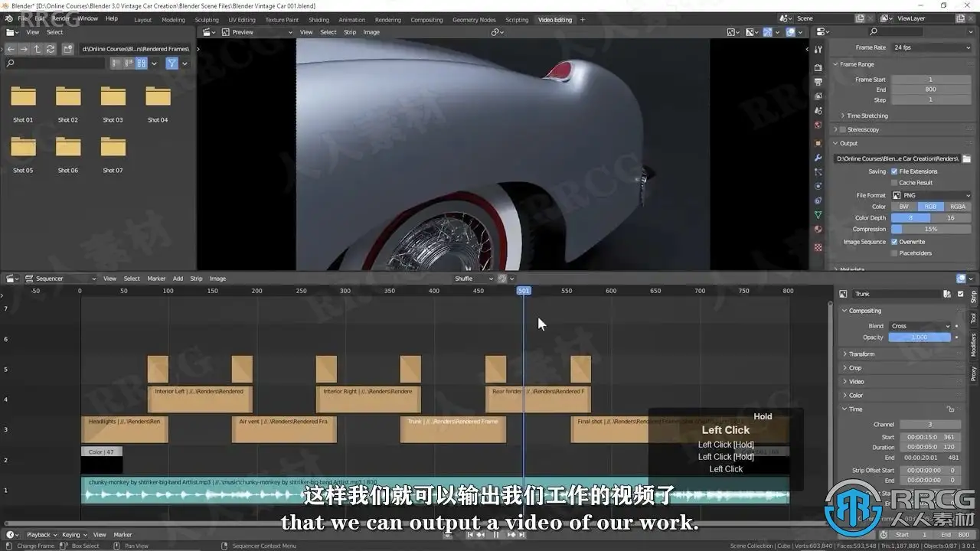Switch to thumbnail display mode in the file browser

coord(141,64)
